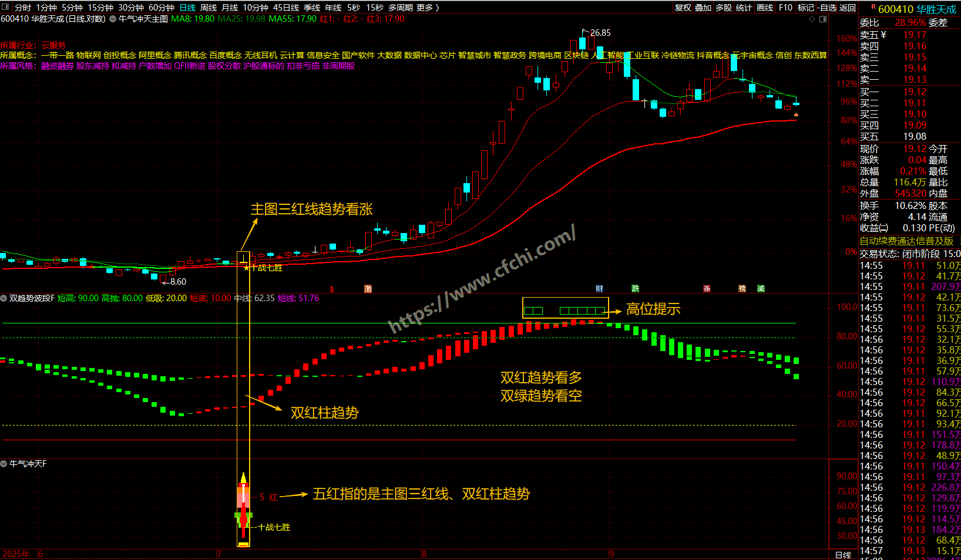Click the 复权 adjustment button
Image resolution: width=961 pixels, height=560 pixels.
tap(683, 8)
